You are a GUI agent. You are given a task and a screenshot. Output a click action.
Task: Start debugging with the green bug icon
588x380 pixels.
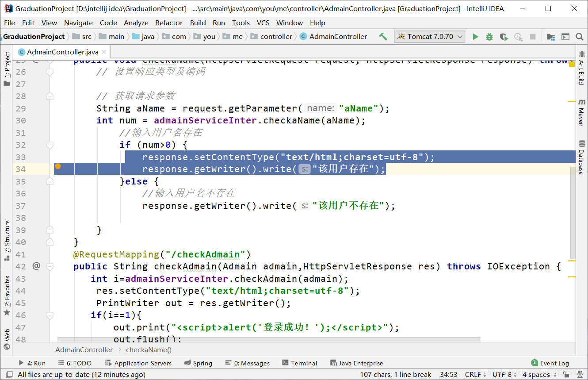489,37
